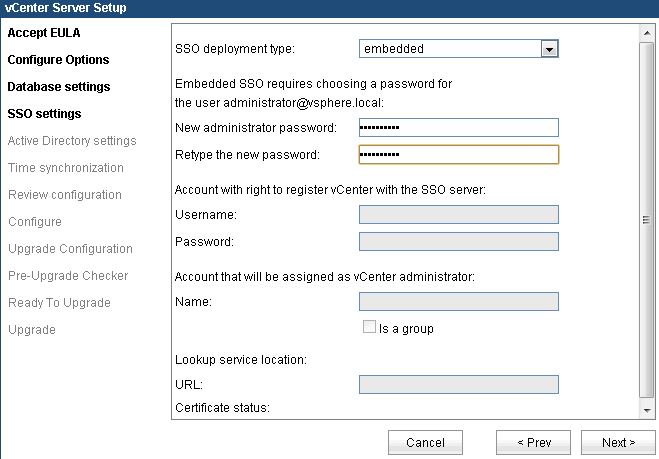This screenshot has height=459, width=659.
Task: Open the Configure Options step
Action: tap(58, 60)
